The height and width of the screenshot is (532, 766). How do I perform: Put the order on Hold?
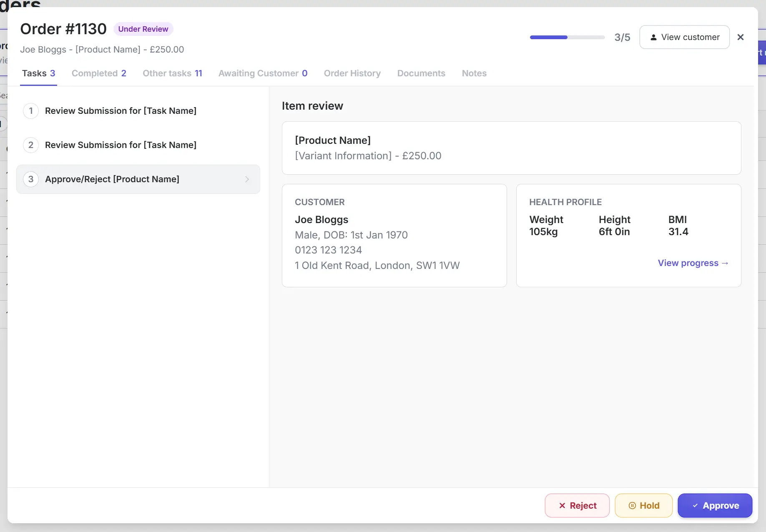point(644,505)
